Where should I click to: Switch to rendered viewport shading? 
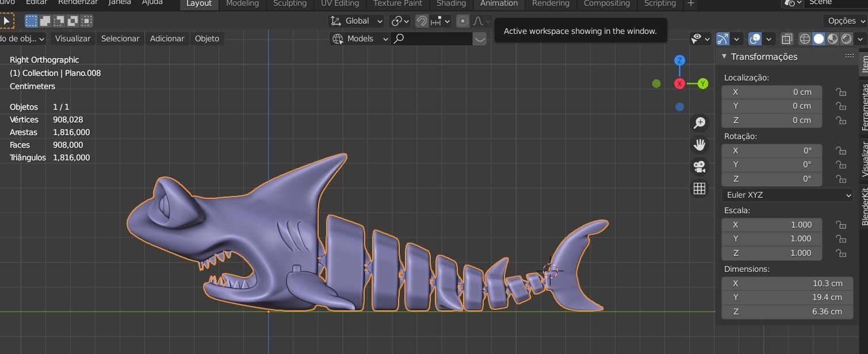[x=847, y=39]
